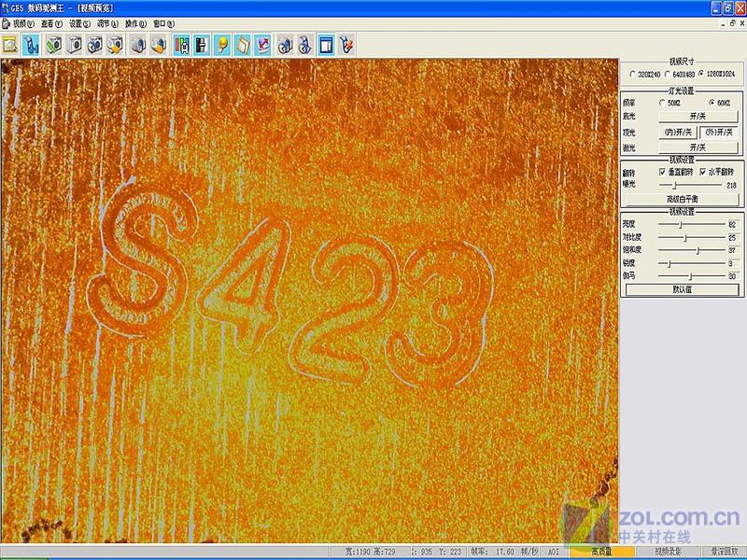Open the 查看 menu

tap(51, 24)
